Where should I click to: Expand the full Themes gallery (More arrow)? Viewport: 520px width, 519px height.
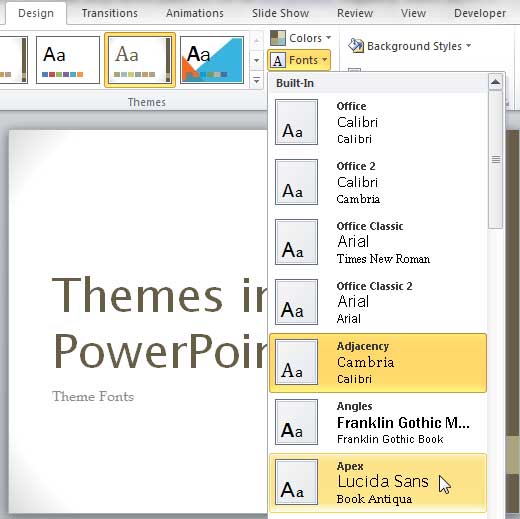click(x=256, y=81)
